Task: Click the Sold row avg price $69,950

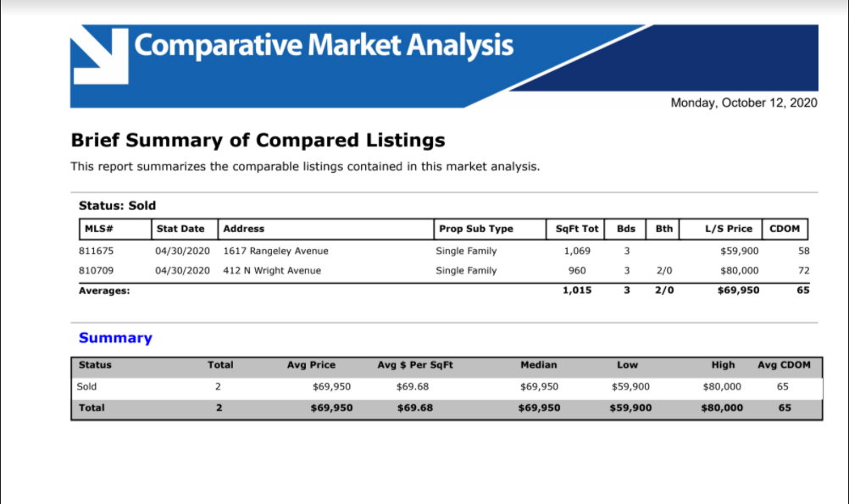Action: (x=331, y=386)
